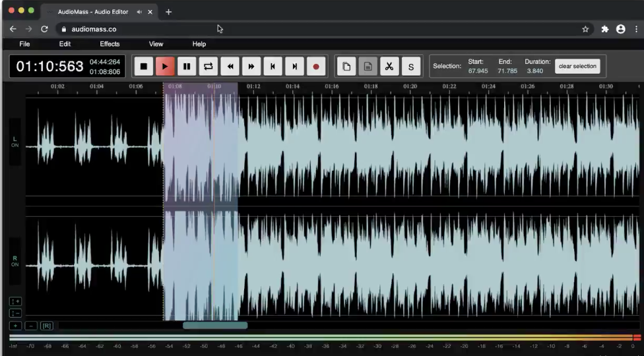The height and width of the screenshot is (356, 644).
Task: Jump to the end of the track
Action: pyautogui.click(x=294, y=67)
